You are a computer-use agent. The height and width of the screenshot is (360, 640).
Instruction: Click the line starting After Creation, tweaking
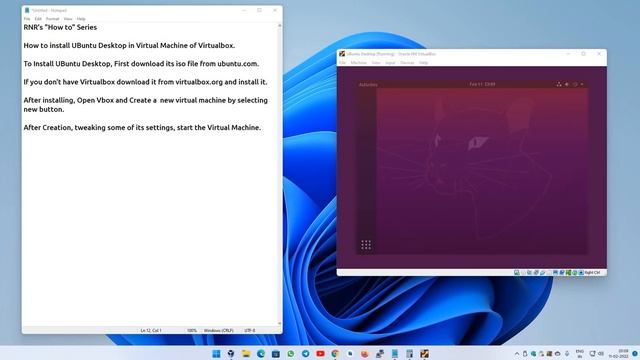point(142,128)
